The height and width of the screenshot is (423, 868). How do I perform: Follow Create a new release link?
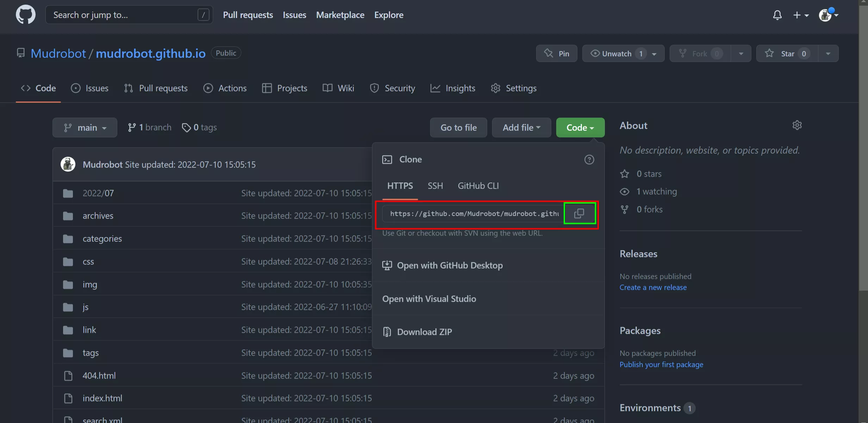(x=653, y=287)
